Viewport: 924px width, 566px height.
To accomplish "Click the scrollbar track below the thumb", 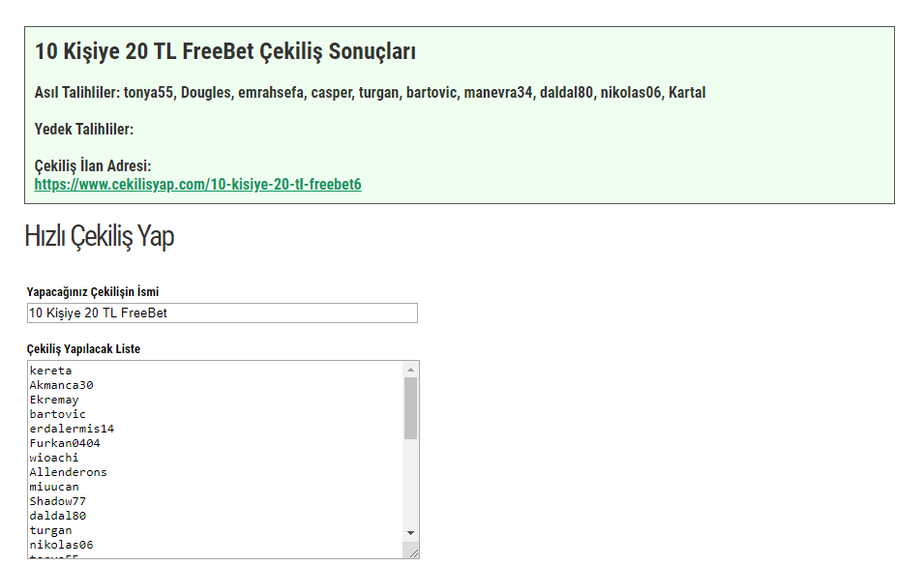I will tap(410, 484).
